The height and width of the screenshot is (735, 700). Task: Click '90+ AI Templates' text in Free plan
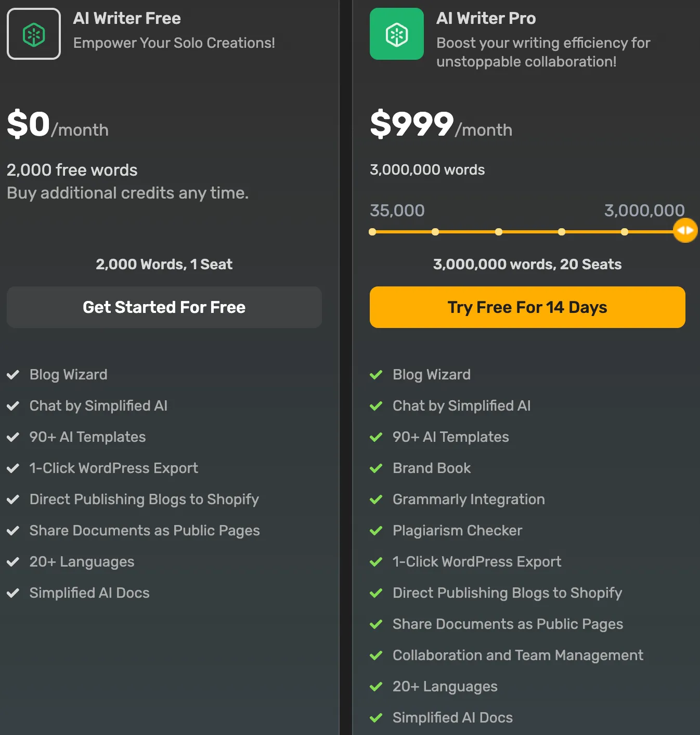click(x=88, y=437)
